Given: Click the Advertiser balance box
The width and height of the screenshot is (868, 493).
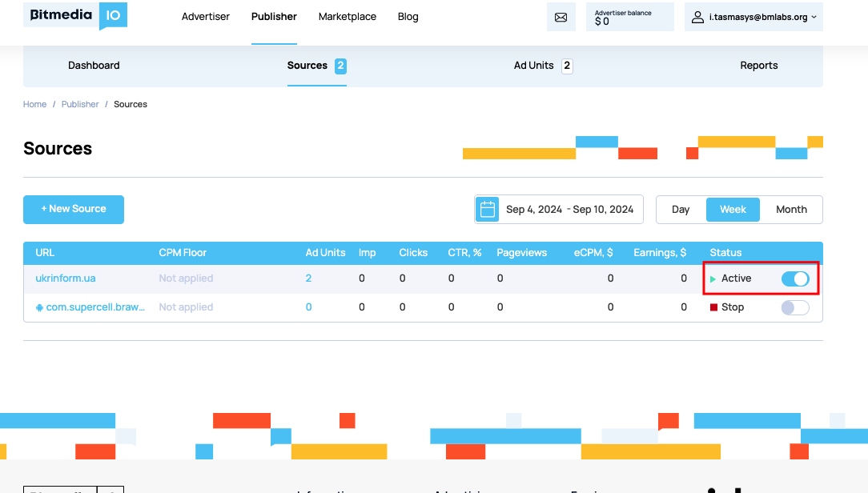Looking at the screenshot, I should 629,17.
